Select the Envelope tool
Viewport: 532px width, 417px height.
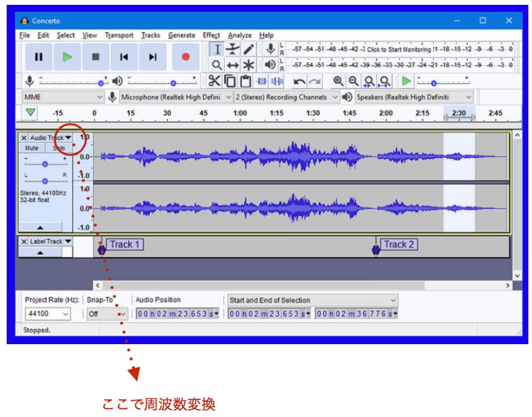click(x=233, y=50)
